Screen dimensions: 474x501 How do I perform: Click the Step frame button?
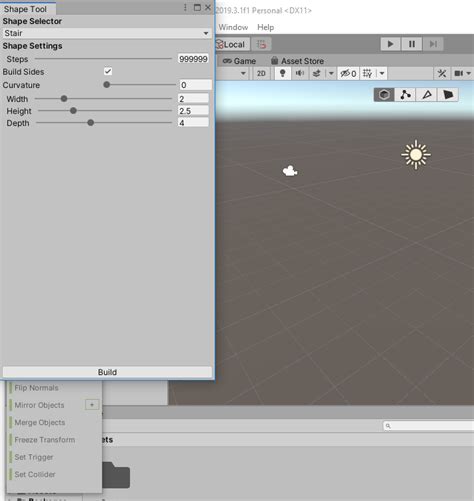(433, 44)
